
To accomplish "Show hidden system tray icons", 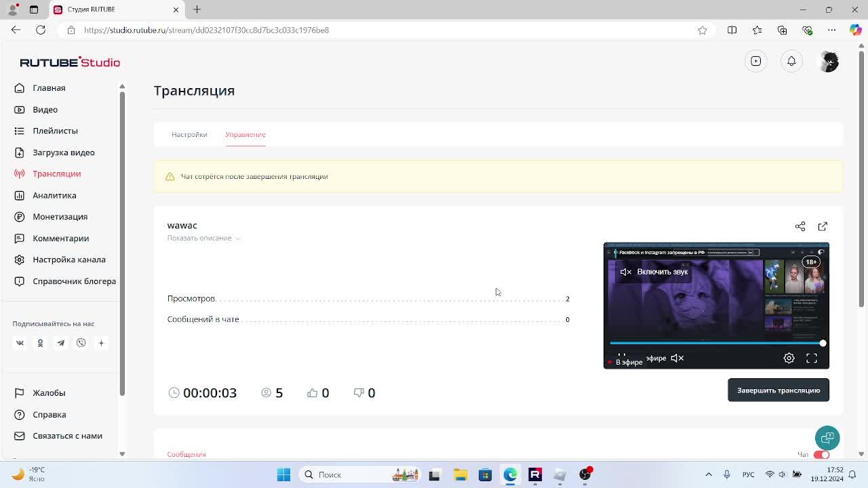I will pyautogui.click(x=709, y=474).
